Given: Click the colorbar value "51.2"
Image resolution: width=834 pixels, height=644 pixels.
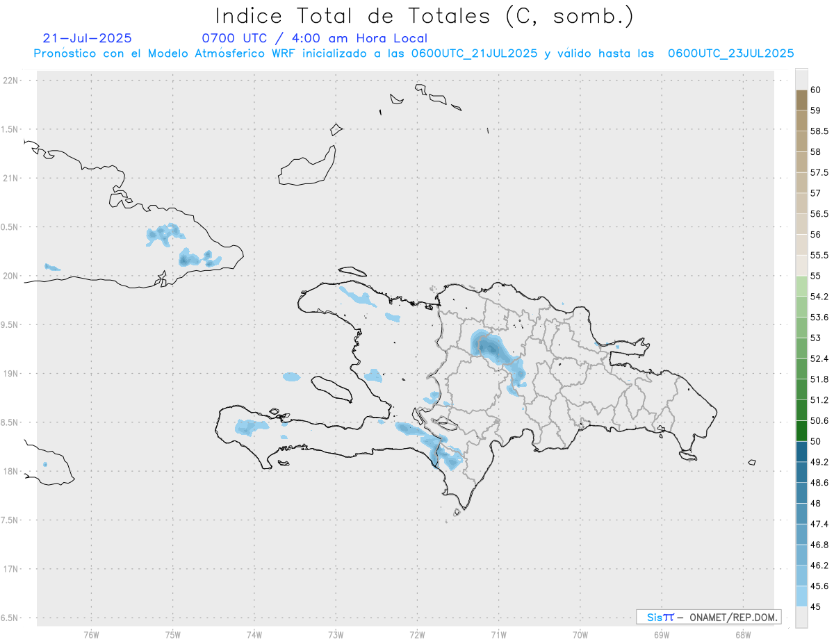Looking at the screenshot, I should (x=819, y=400).
